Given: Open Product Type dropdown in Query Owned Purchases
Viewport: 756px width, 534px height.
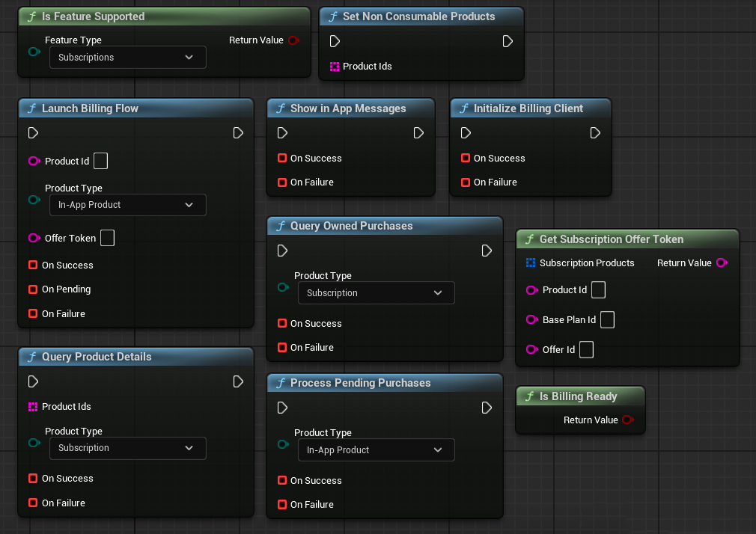Looking at the screenshot, I should [376, 293].
